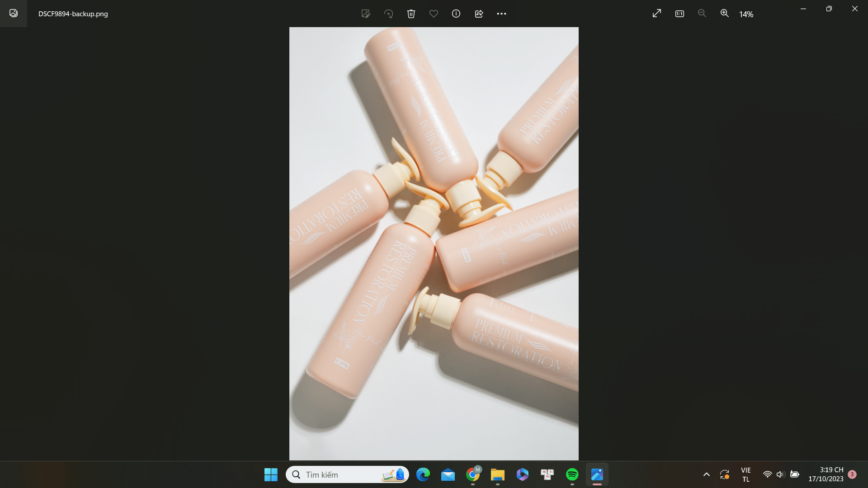Screen dimensions: 868x488
Task: Open the volume control in system tray
Action: (x=780, y=474)
